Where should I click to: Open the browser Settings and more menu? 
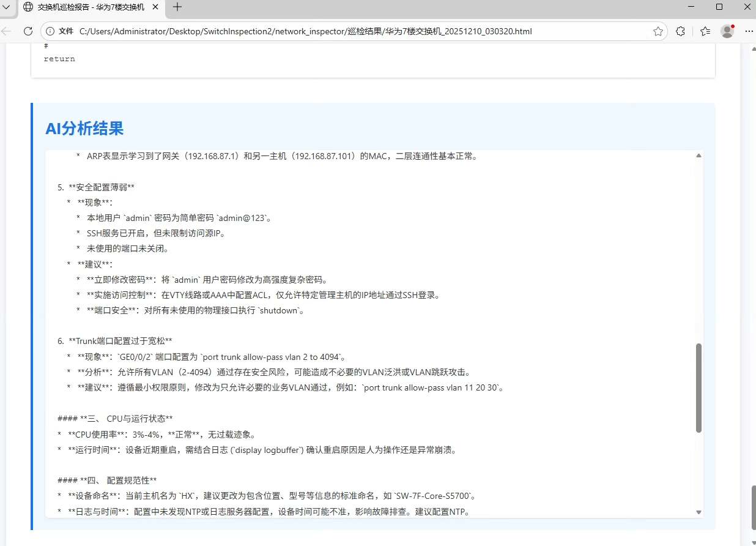[x=747, y=31]
